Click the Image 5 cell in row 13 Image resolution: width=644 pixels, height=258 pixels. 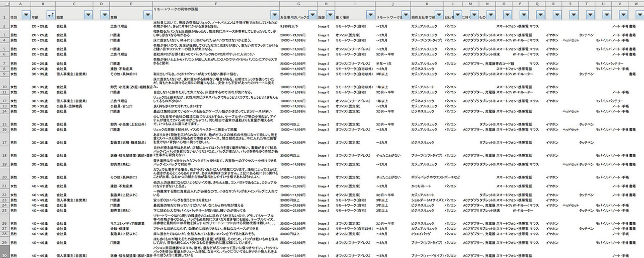(324, 106)
